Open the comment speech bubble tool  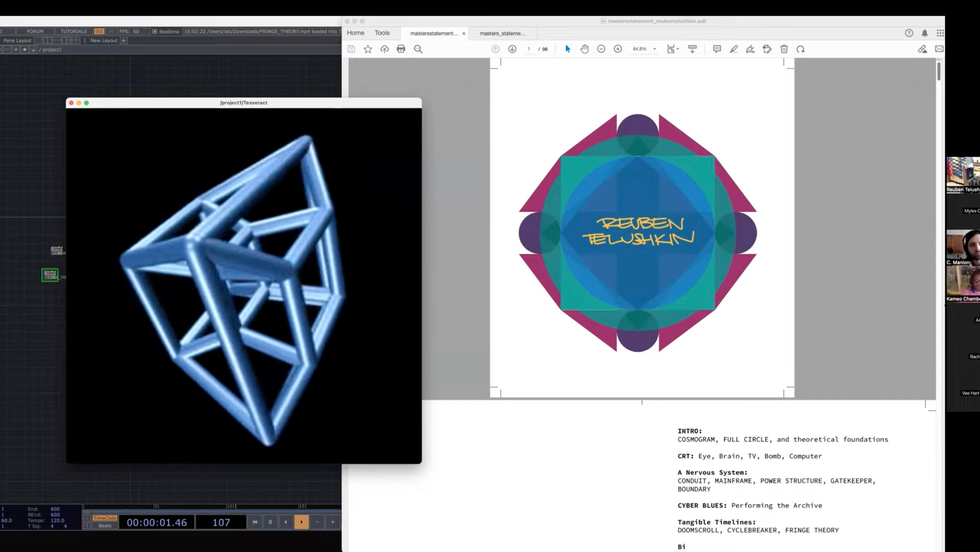pyautogui.click(x=717, y=49)
